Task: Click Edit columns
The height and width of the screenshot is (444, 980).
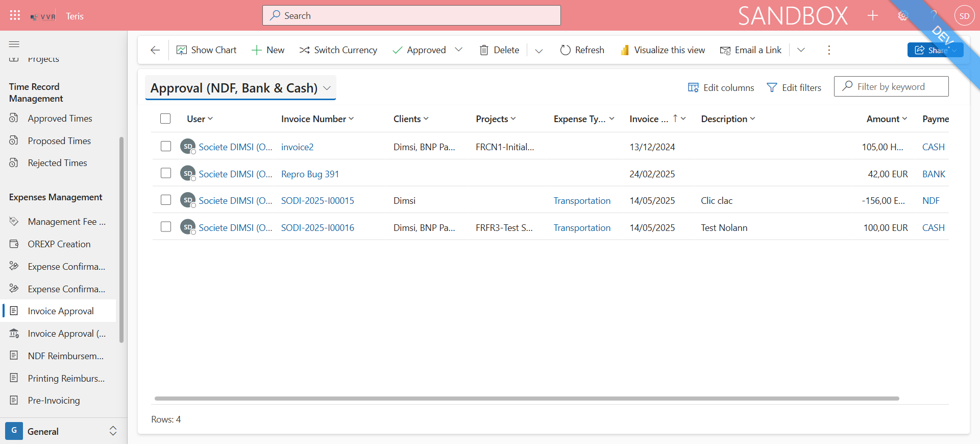Action: pyautogui.click(x=721, y=88)
